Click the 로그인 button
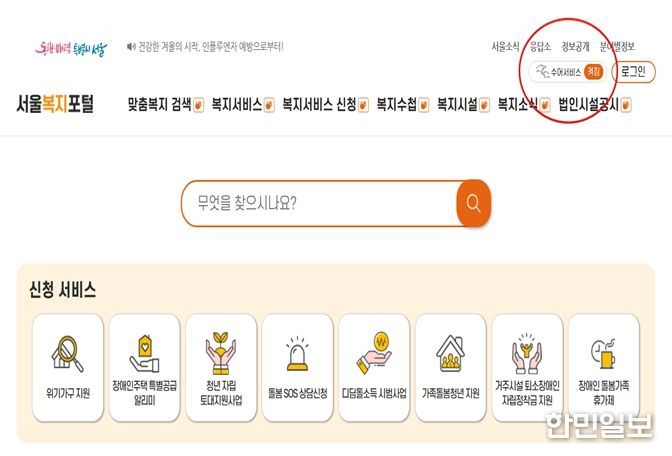The width and height of the screenshot is (672, 456). [633, 72]
